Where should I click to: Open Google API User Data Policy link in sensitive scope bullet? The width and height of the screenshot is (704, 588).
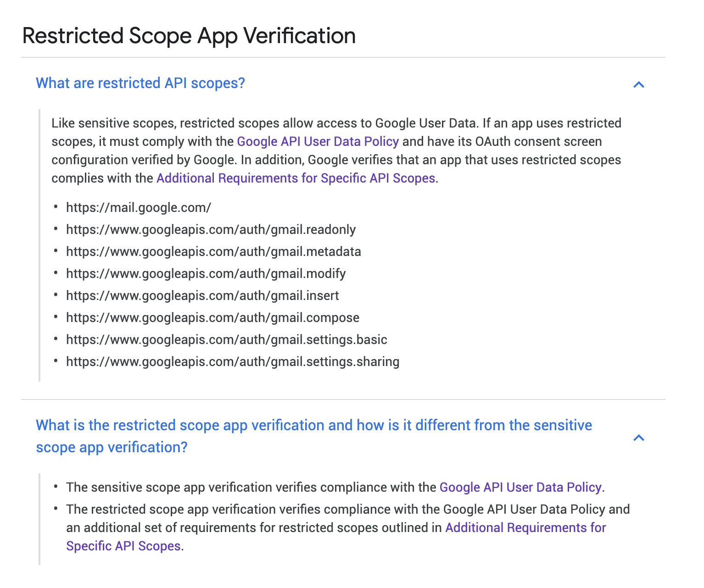(520, 487)
